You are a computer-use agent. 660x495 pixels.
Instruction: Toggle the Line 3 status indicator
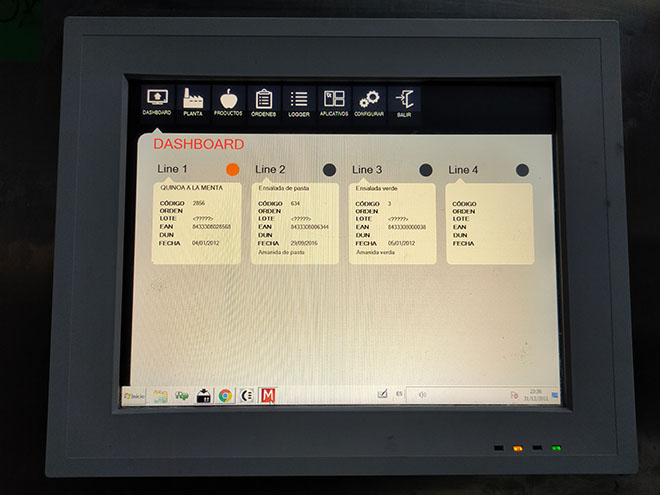coord(426,170)
